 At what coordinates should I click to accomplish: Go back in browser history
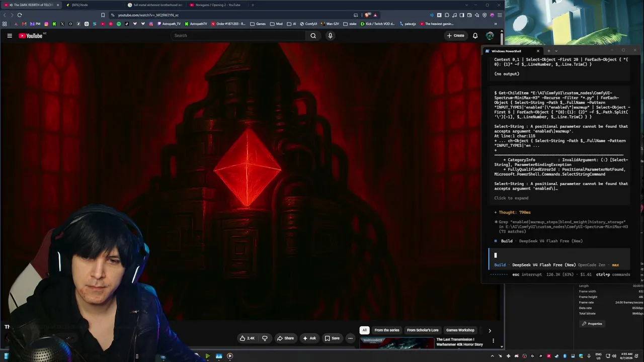[5, 15]
